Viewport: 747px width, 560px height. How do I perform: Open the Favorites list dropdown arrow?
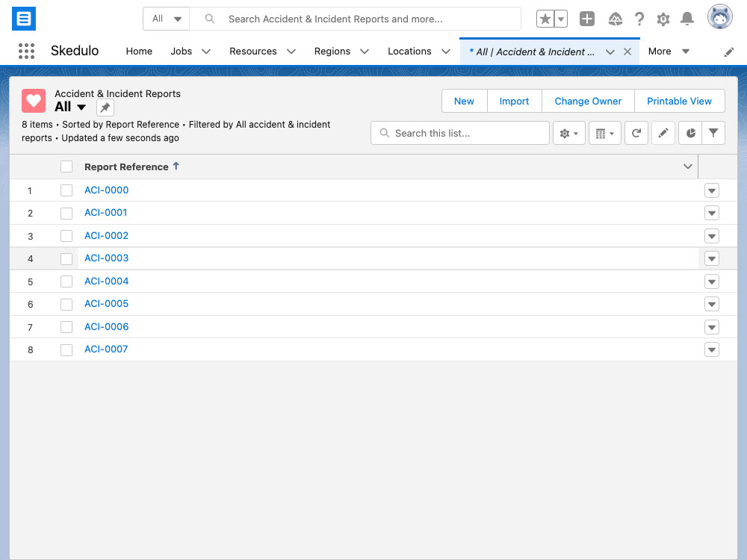pyautogui.click(x=561, y=19)
